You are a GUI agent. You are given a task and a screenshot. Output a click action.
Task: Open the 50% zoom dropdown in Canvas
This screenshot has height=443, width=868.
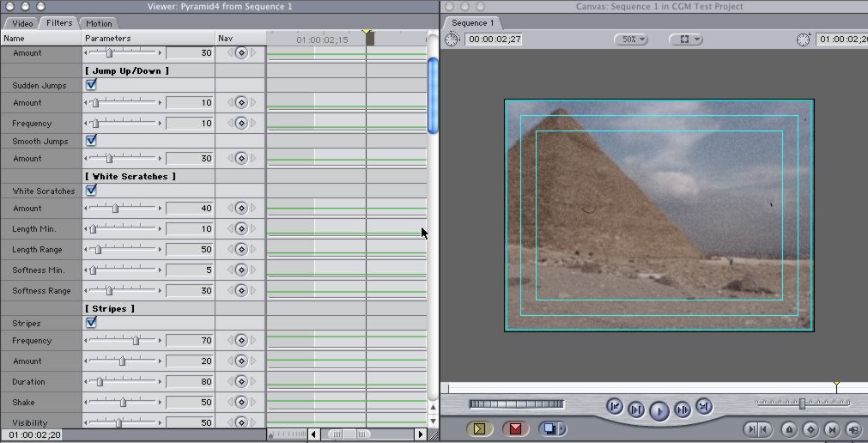point(631,39)
